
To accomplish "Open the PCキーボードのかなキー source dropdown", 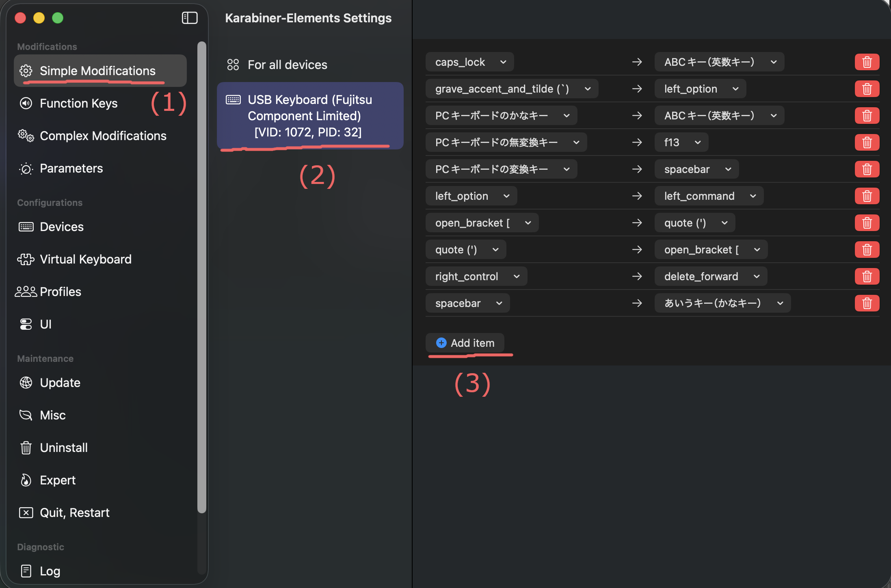I will click(x=502, y=116).
